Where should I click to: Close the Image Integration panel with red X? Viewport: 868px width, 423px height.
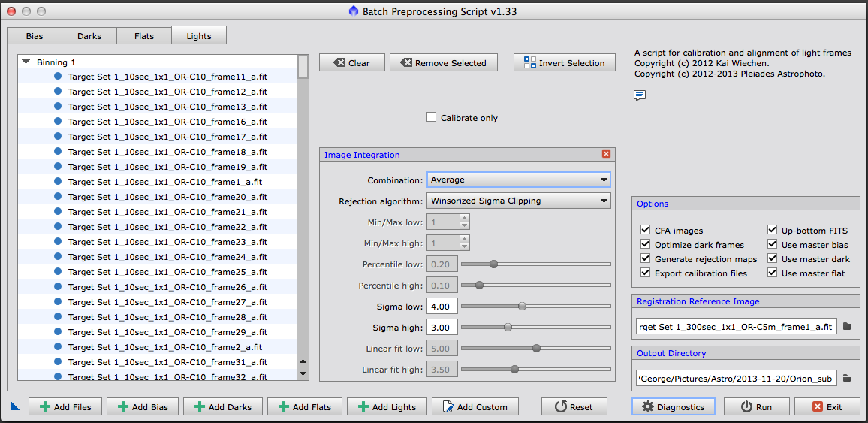coord(606,154)
